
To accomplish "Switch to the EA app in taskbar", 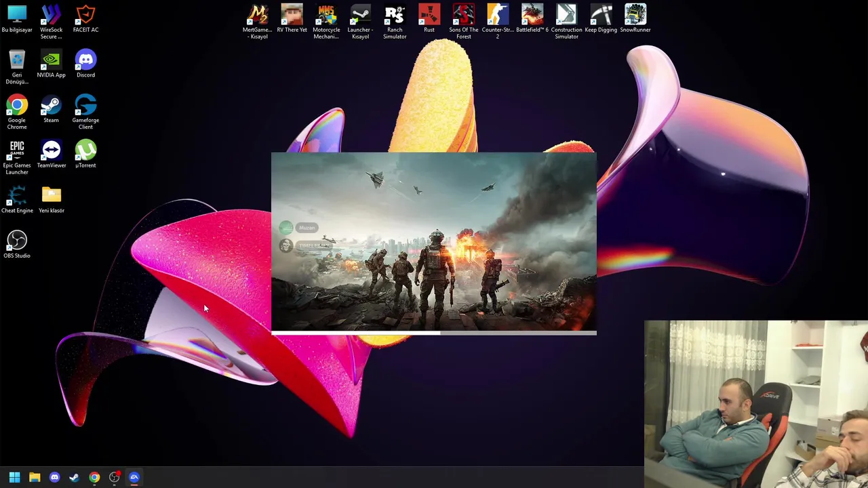I will (x=134, y=477).
